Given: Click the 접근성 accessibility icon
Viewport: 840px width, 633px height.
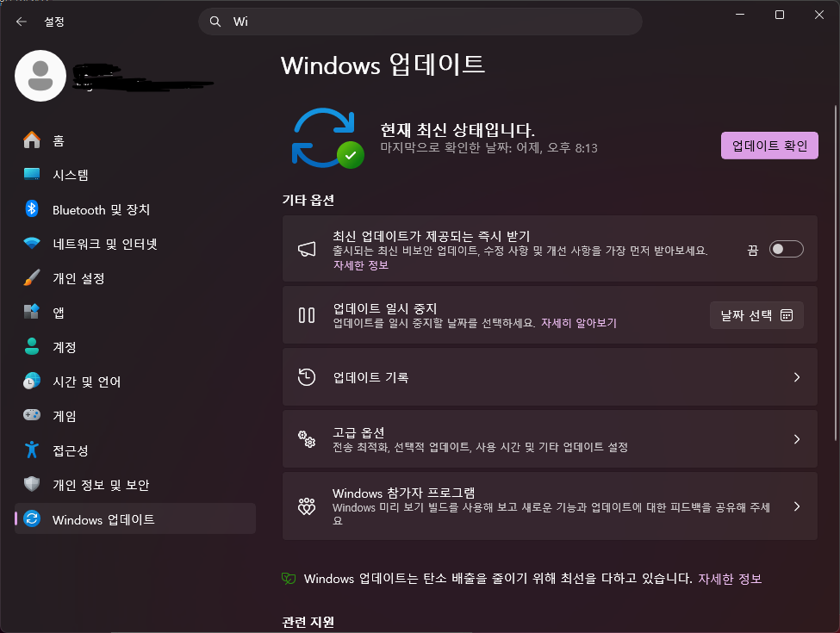Looking at the screenshot, I should (32, 450).
